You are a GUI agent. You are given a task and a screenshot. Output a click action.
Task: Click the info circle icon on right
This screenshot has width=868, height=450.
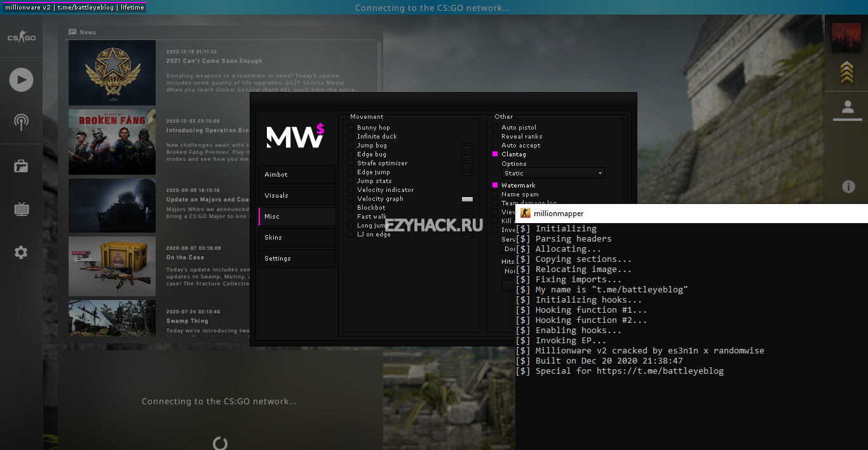[848, 186]
